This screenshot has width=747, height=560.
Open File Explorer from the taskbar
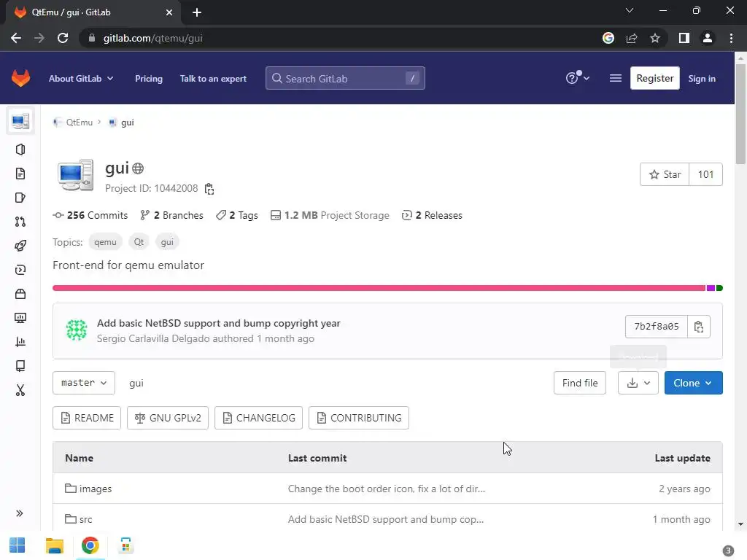pyautogui.click(x=54, y=545)
